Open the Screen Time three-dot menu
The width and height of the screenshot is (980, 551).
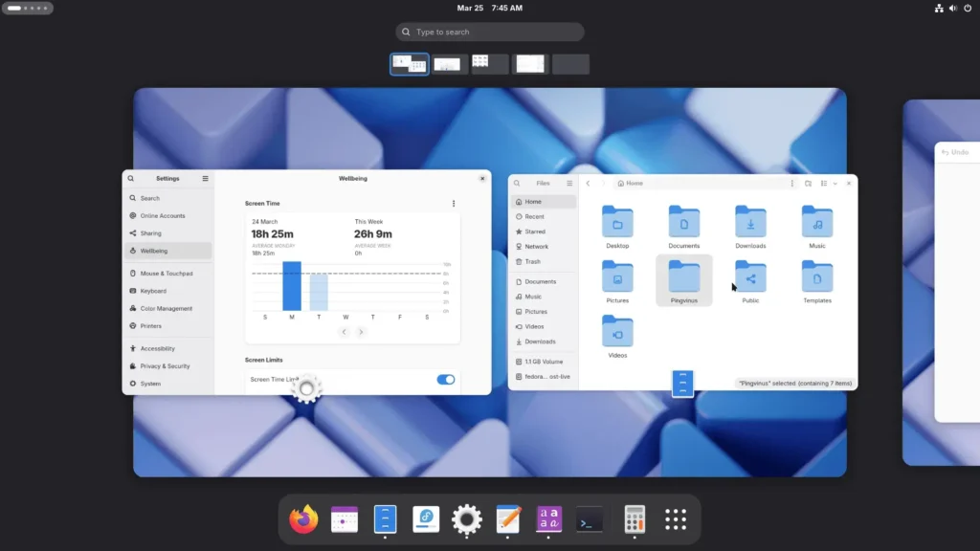[454, 204]
